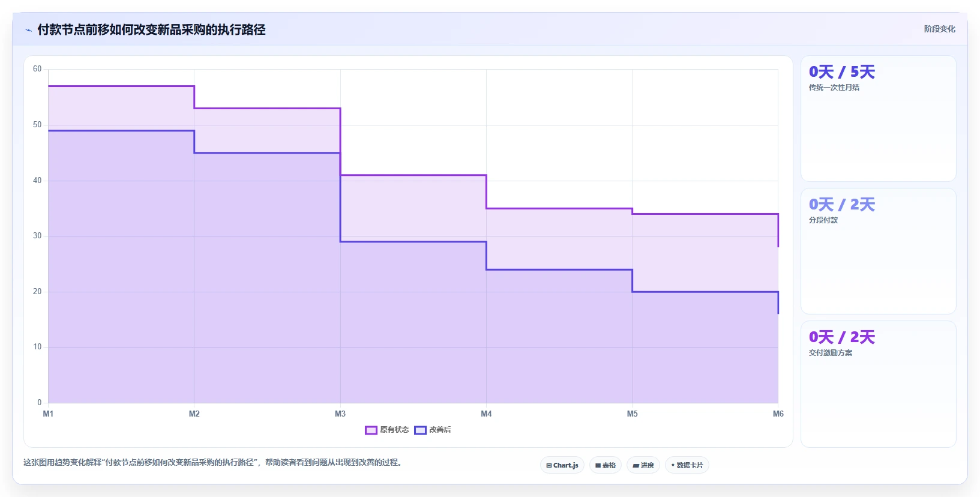
Task: Click the small icon before the chart title
Action: pos(28,30)
